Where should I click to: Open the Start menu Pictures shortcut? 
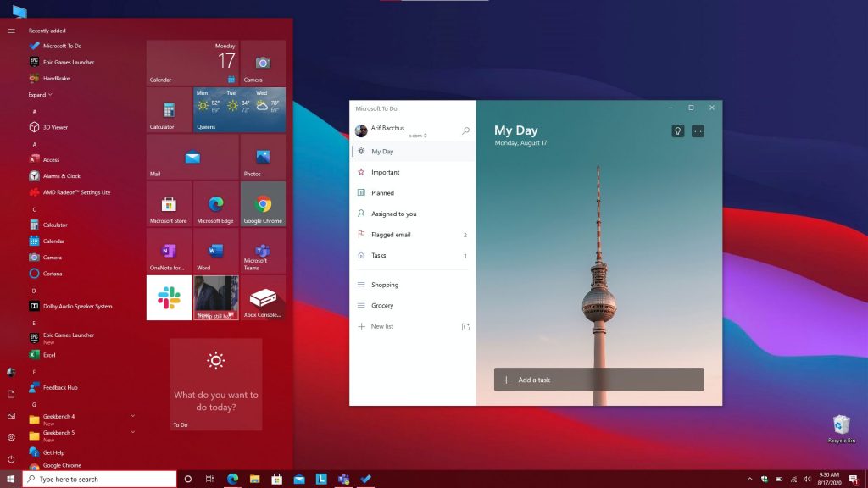click(x=11, y=415)
